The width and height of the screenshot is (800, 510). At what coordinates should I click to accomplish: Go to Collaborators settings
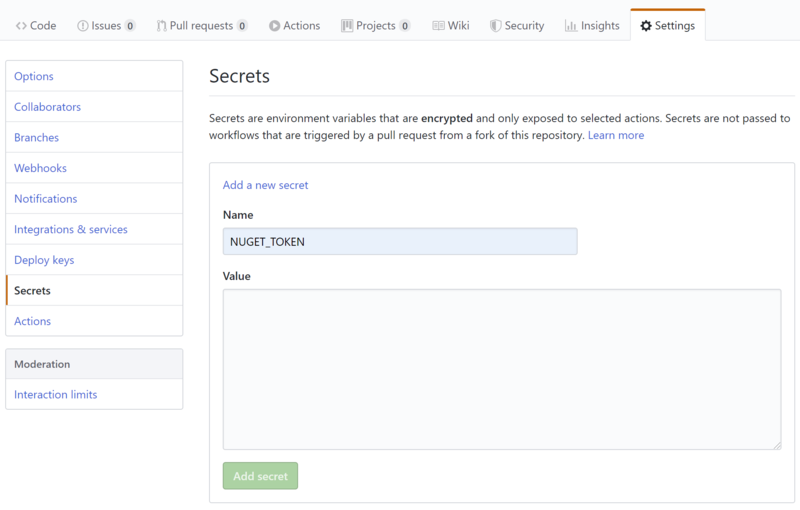coord(47,107)
